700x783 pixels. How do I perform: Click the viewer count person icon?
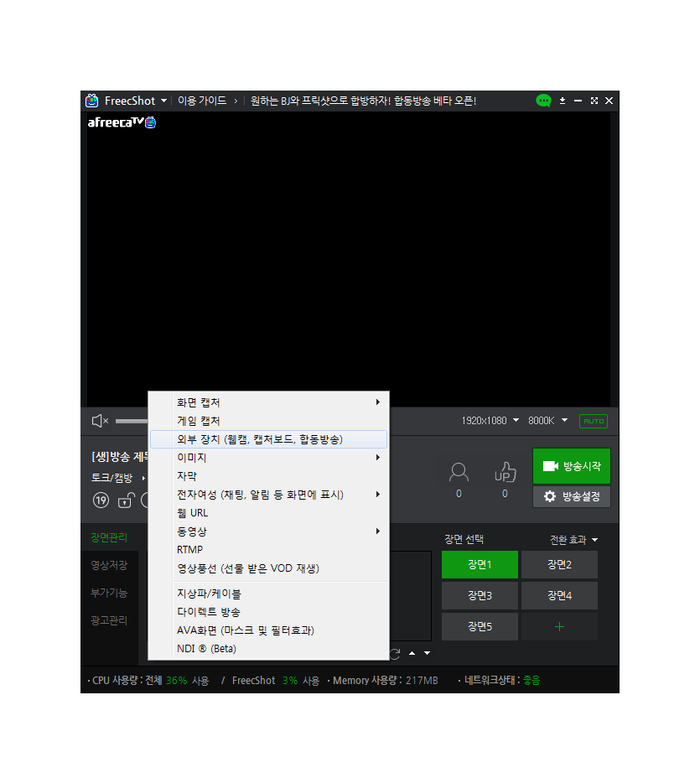click(x=459, y=472)
